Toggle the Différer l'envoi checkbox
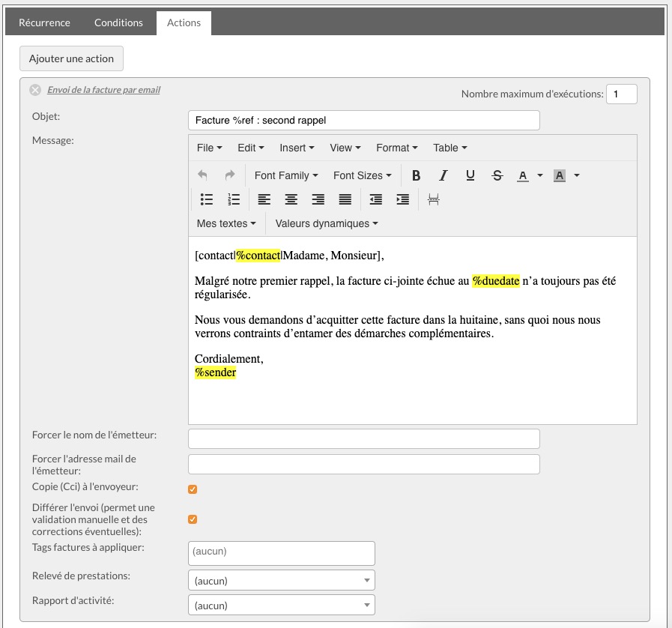Screen dimensions: 672x628 [x=193, y=519]
